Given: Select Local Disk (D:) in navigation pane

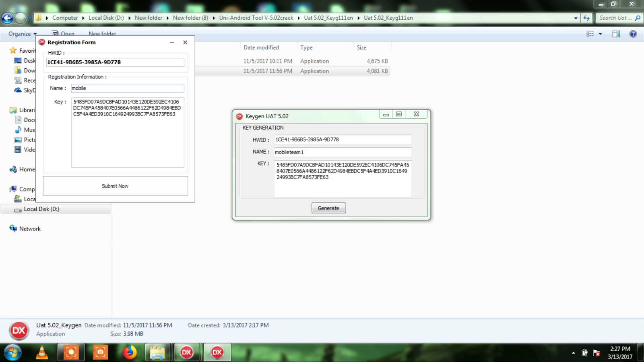Looking at the screenshot, I should 56,209.
